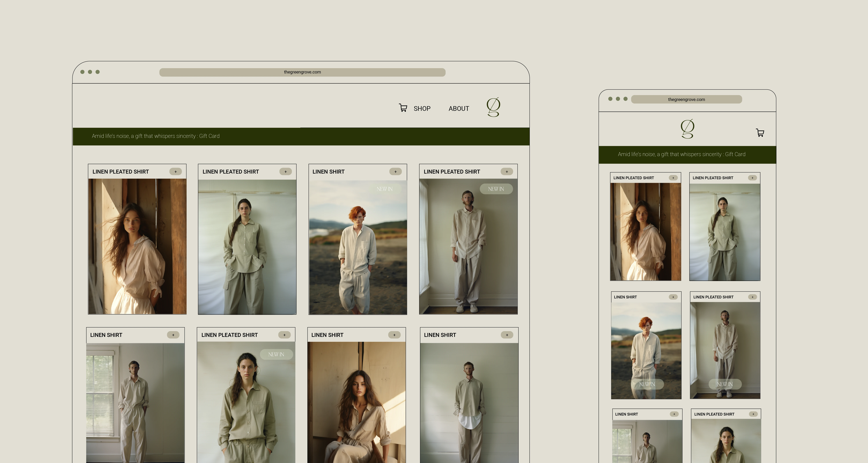The width and height of the screenshot is (868, 463).
Task: Click plus on desktop card with ponytail woman in green
Action: coord(285,172)
